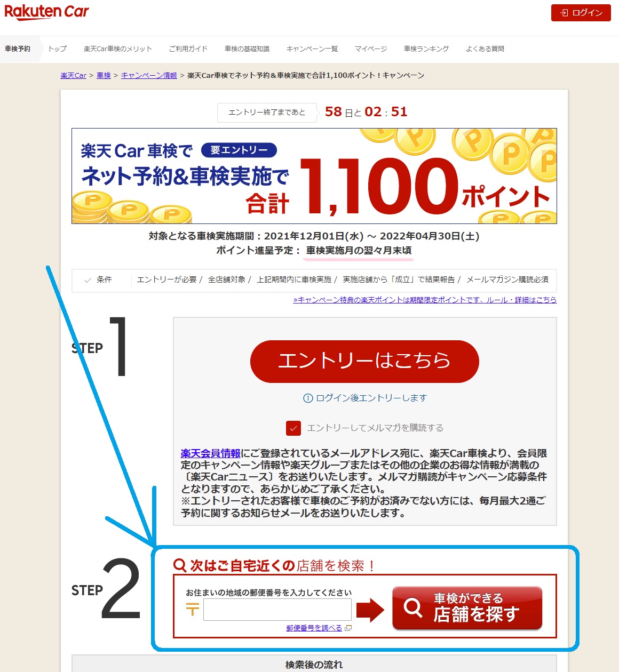619x672 pixels.
Task: Open the 車検の基礎知識 menu item
Action: click(x=247, y=49)
